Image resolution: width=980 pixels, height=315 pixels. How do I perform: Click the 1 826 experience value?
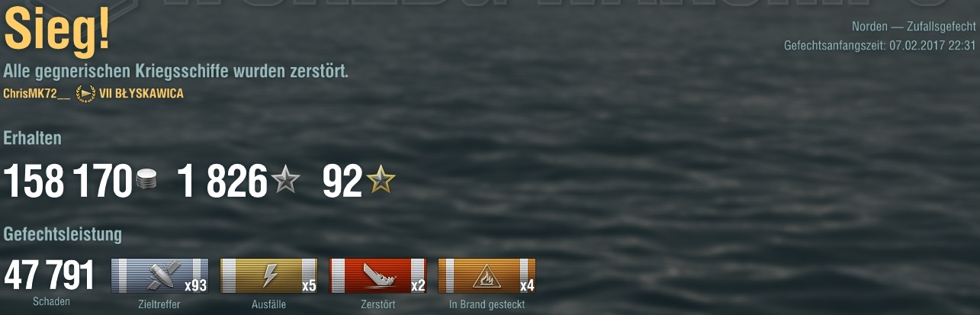click(222, 182)
